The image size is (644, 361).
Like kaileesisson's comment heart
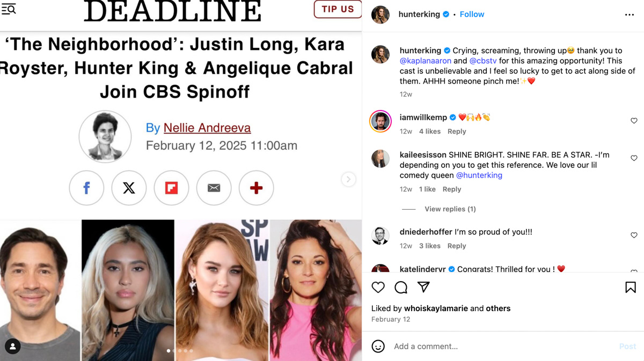pos(634,158)
